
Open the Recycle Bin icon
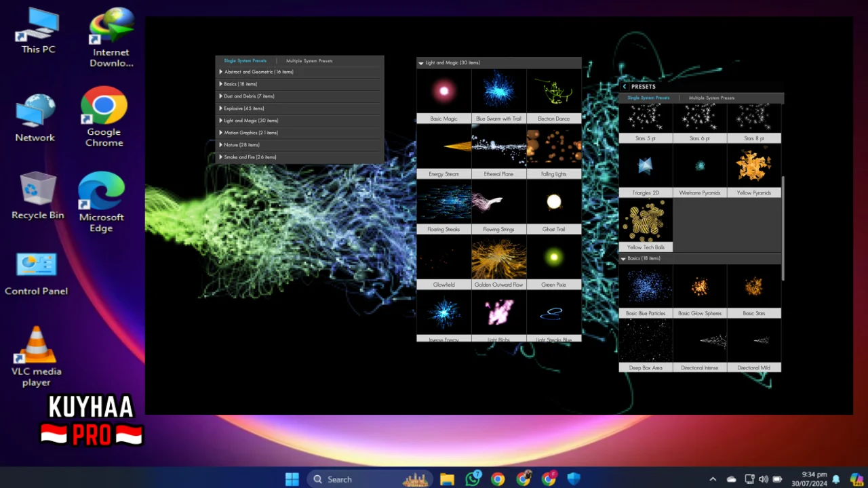click(x=38, y=195)
